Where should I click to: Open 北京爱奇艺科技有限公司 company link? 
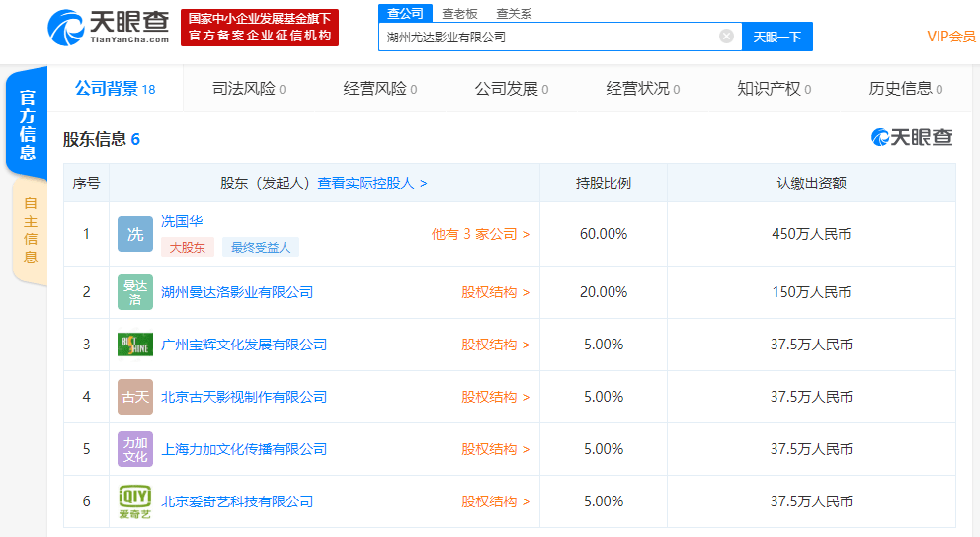(x=237, y=501)
